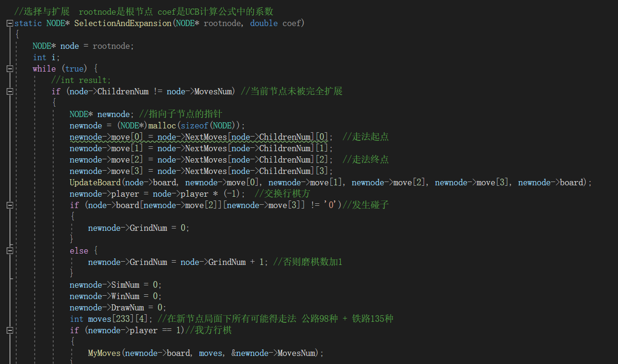
Task: Click the 'malloc' call
Action: pos(162,126)
